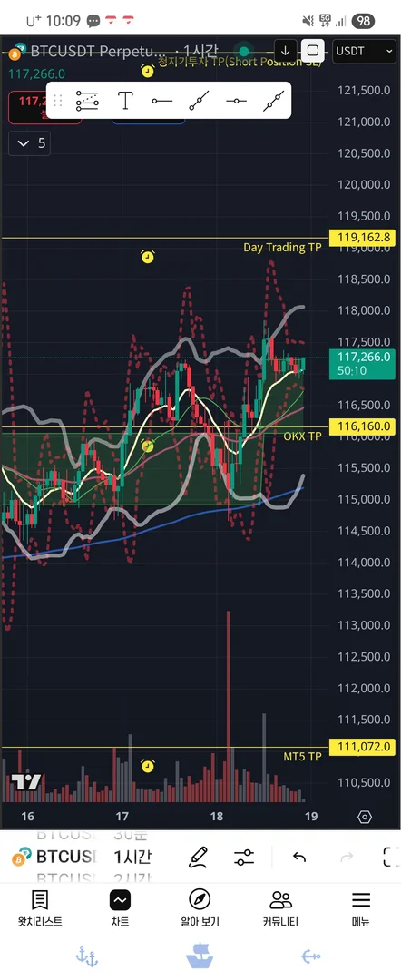Select the horizontal line drawing tool

tap(236, 101)
